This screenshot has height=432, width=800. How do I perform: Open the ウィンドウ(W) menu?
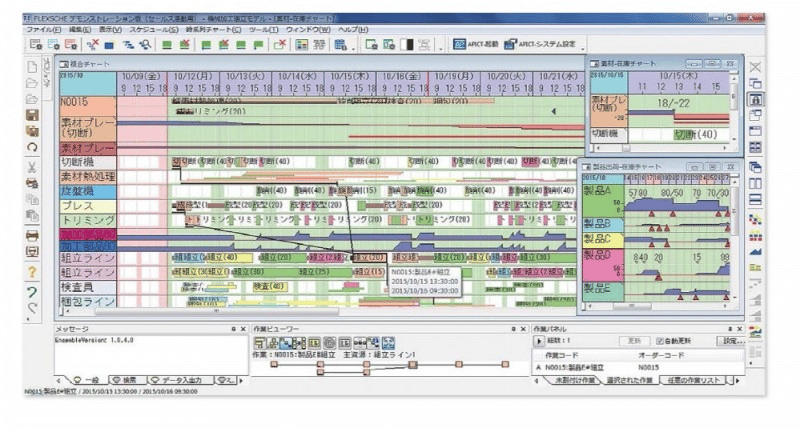pos(308,30)
